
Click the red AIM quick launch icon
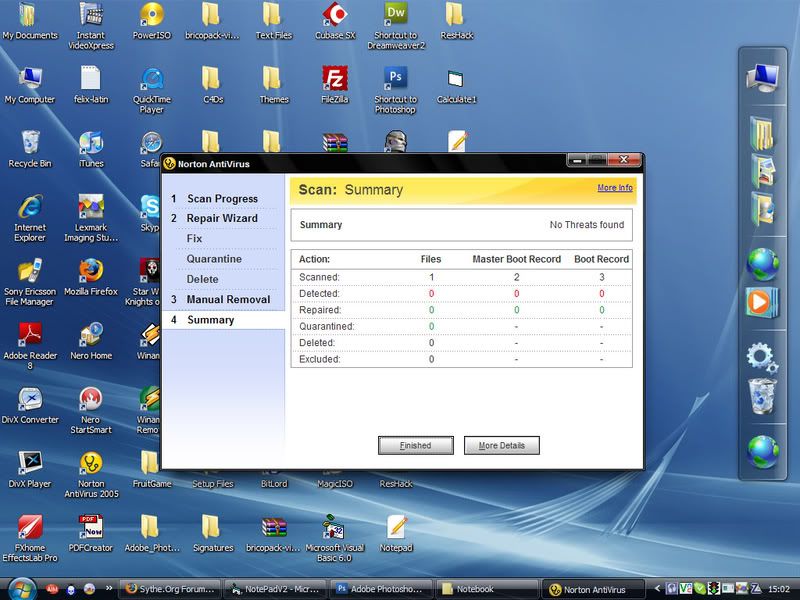click(52, 589)
